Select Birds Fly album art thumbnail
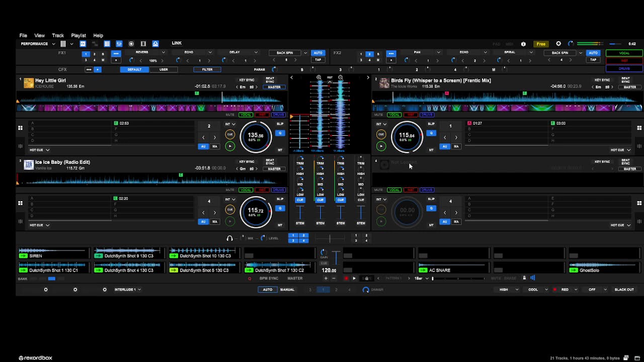The height and width of the screenshot is (362, 644). [x=384, y=83]
